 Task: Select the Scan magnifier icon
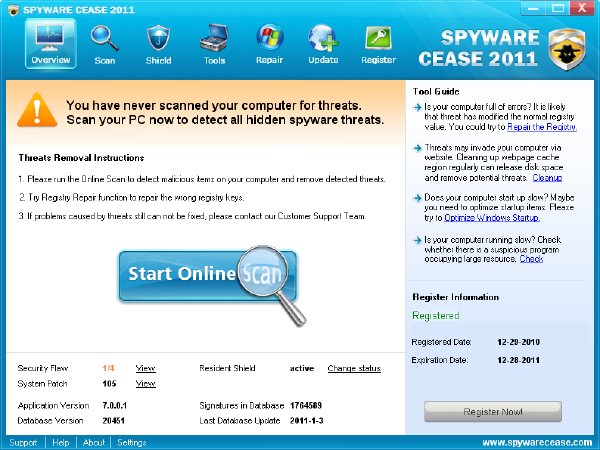coord(104,39)
